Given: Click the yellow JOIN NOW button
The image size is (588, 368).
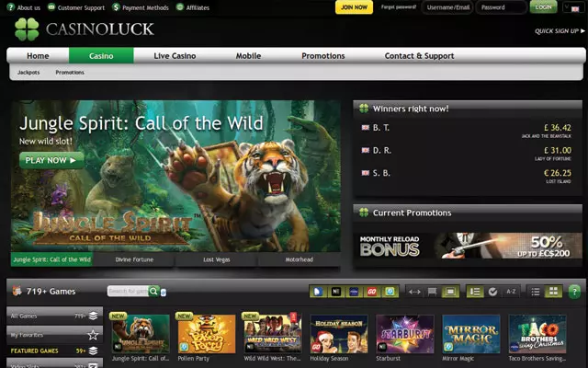Looking at the screenshot, I should pyautogui.click(x=354, y=7).
